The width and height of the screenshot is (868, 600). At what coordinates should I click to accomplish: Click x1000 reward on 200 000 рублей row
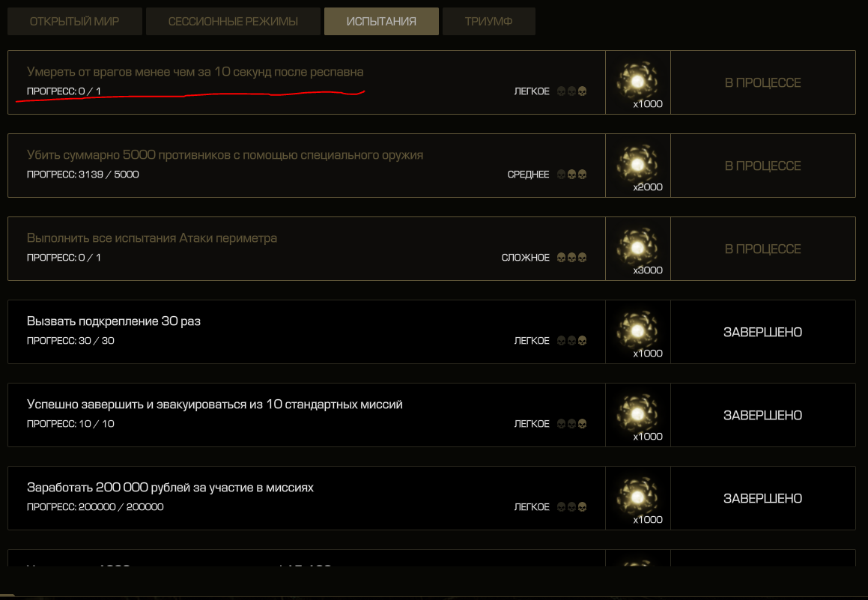648,519
